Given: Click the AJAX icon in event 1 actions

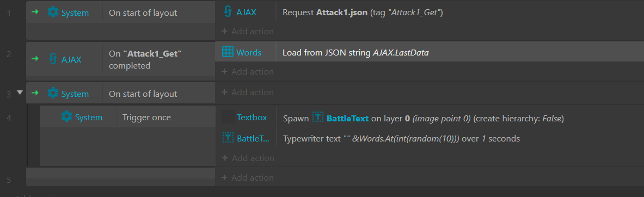Looking at the screenshot, I should [228, 11].
